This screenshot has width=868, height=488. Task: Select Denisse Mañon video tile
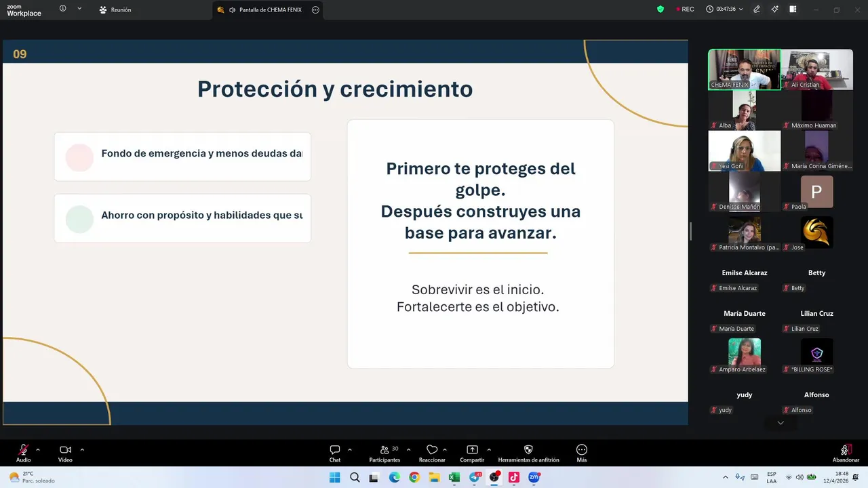pos(745,191)
